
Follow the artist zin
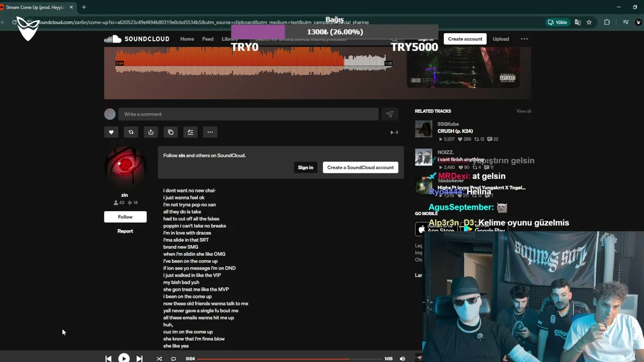125,217
